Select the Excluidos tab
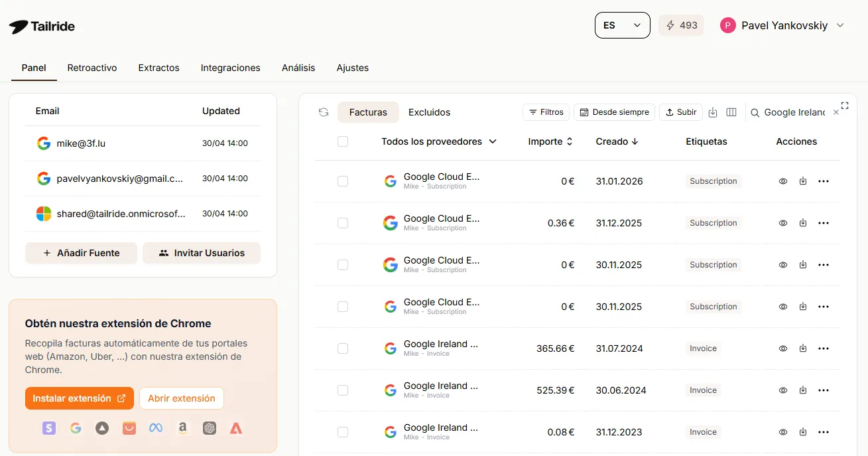 click(x=429, y=112)
